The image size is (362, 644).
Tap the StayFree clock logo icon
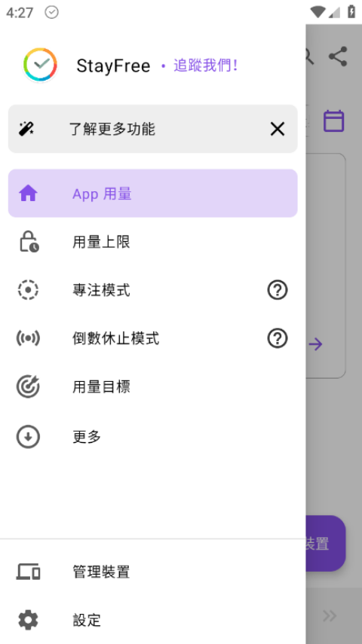click(x=40, y=65)
